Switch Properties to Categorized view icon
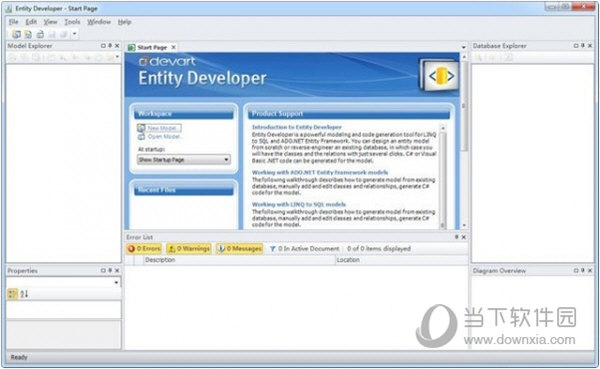 (x=12, y=294)
